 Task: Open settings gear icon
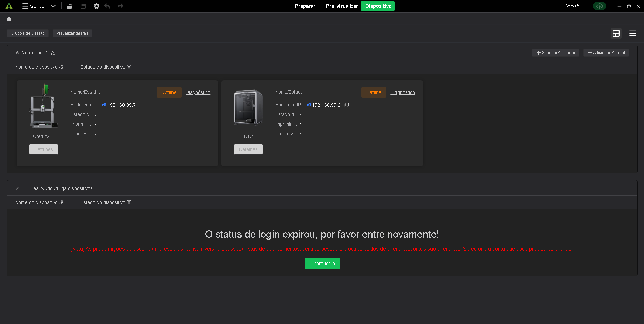point(96,6)
